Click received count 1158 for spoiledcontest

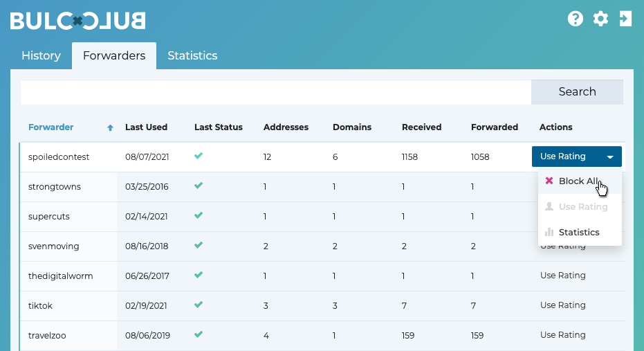coord(410,157)
